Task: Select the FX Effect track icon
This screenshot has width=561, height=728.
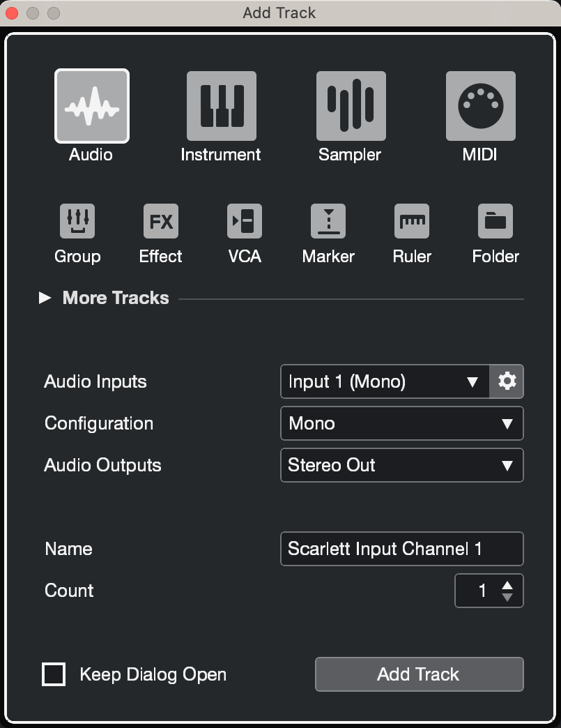Action: [x=160, y=221]
